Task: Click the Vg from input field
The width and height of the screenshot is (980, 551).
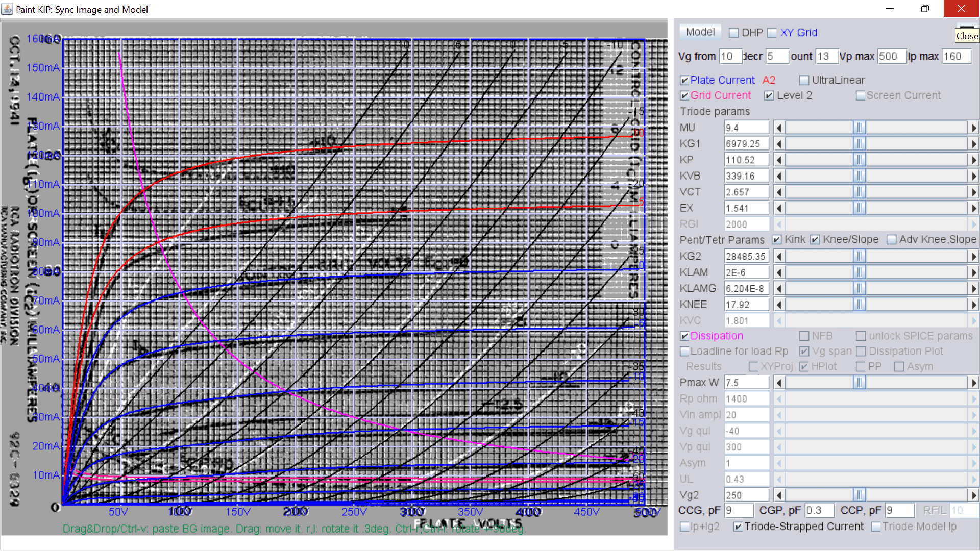Action: 730,57
